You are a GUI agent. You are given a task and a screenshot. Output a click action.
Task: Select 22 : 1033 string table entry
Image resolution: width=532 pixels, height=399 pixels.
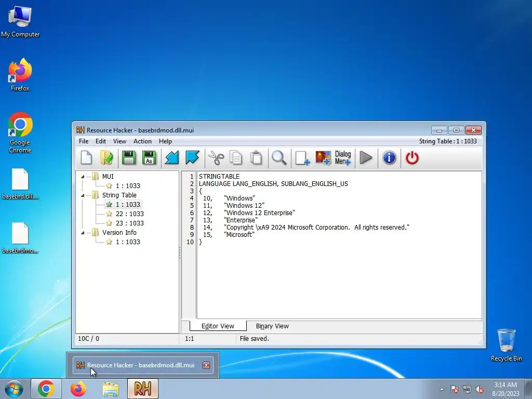pos(129,214)
